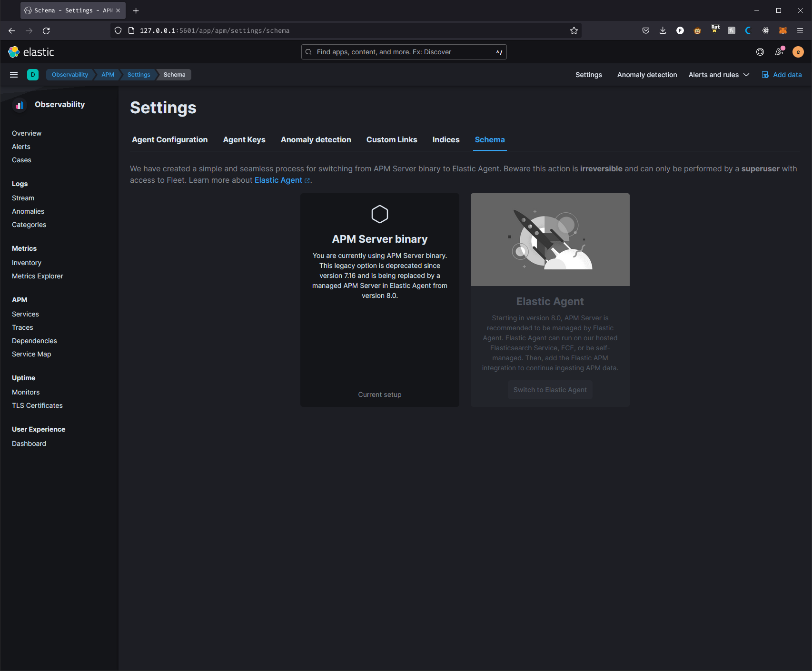Open Anomaly detection in the top header

click(647, 75)
